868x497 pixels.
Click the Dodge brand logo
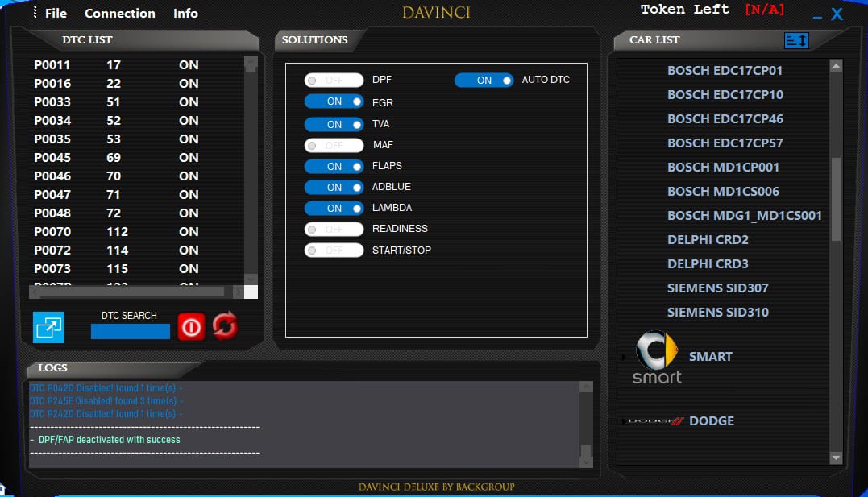(x=656, y=421)
